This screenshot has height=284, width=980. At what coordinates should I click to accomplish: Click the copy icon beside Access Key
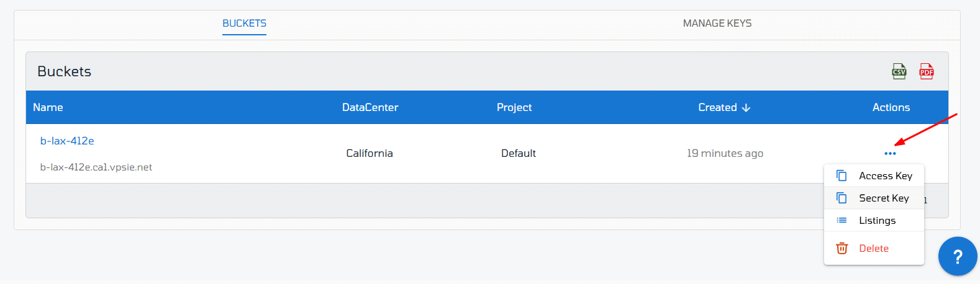pos(842,175)
